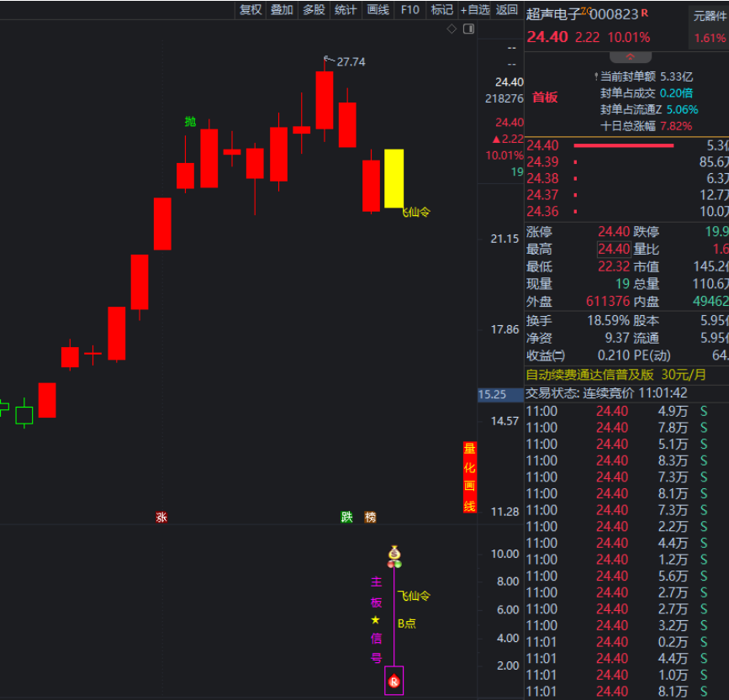729x700 pixels.
Task: Select the 24.36 order book row
Action: (627, 212)
